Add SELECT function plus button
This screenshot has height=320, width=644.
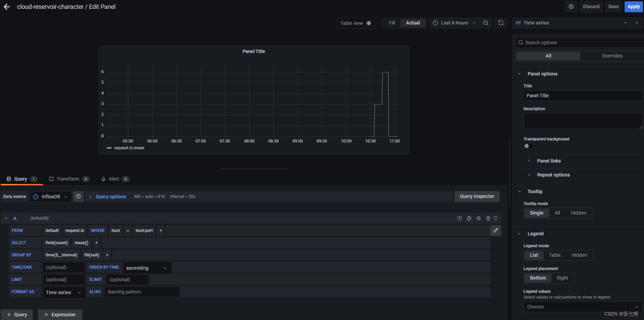[x=97, y=243]
